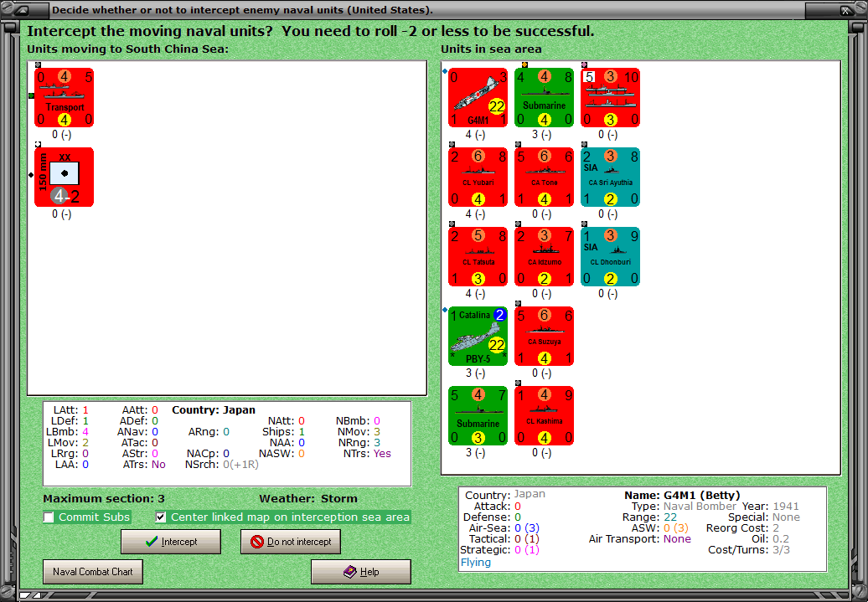Select the CA Sri Ayuthia counter
The width and height of the screenshot is (868, 602).
(x=611, y=177)
